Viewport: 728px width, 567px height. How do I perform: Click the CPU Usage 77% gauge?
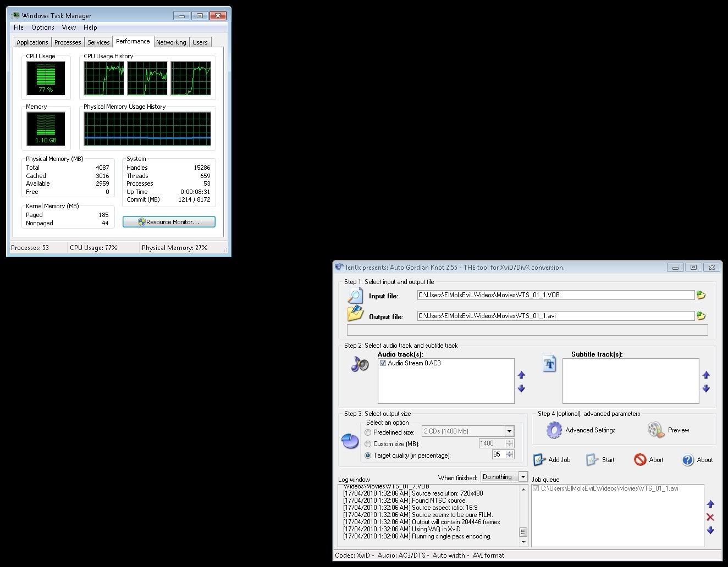click(46, 78)
